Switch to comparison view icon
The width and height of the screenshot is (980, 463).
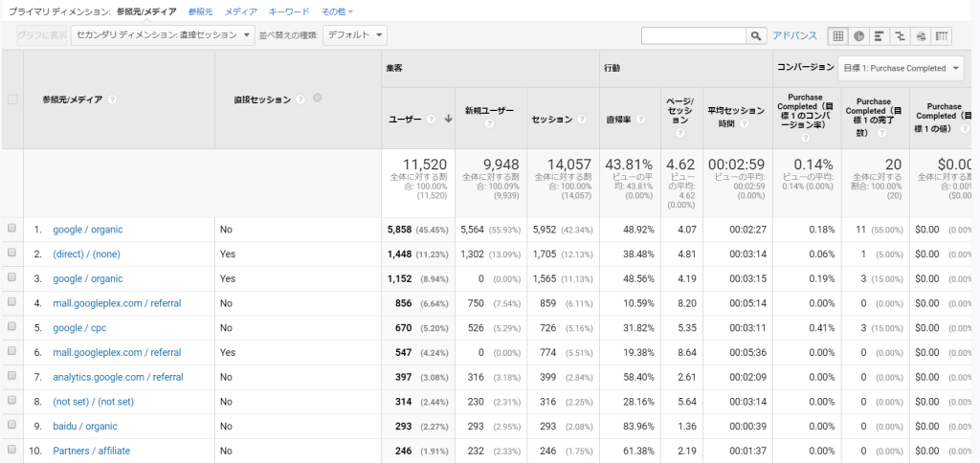point(900,36)
